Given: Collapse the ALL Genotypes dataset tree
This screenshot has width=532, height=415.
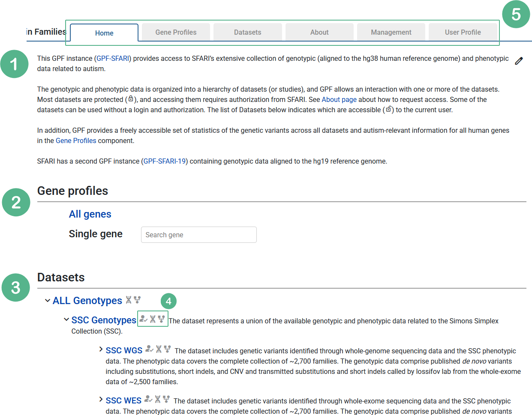Looking at the screenshot, I should point(47,300).
